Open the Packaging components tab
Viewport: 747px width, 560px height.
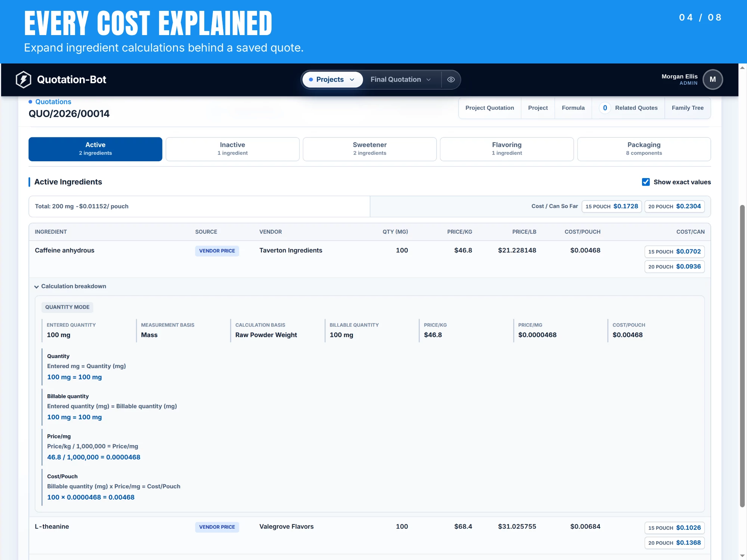point(644,149)
